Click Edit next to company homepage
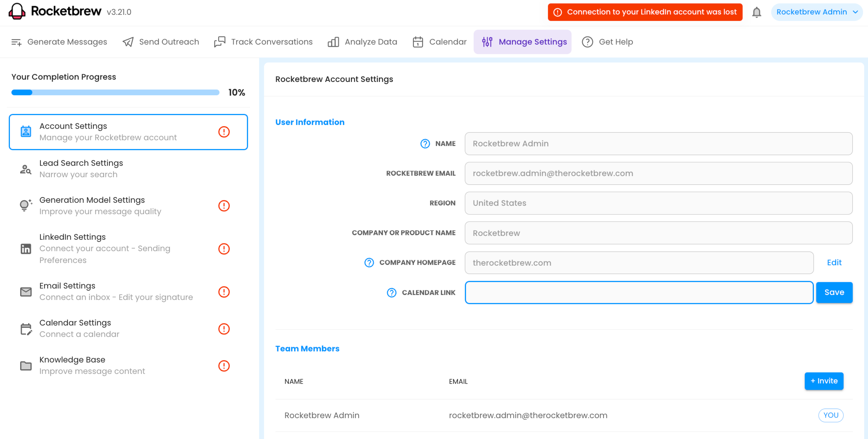868x439 pixels. pyautogui.click(x=834, y=263)
